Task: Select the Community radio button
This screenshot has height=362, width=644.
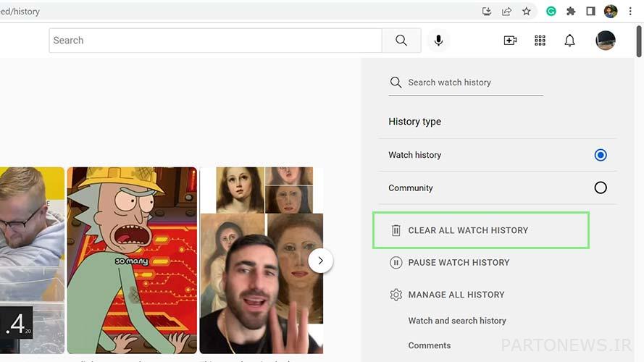Action: pyautogui.click(x=600, y=188)
